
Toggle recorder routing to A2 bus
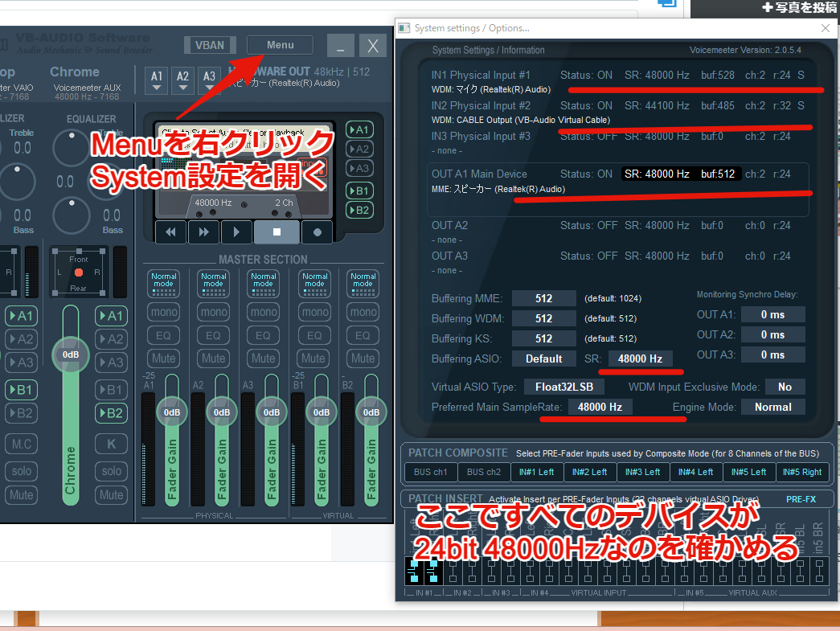tap(359, 149)
